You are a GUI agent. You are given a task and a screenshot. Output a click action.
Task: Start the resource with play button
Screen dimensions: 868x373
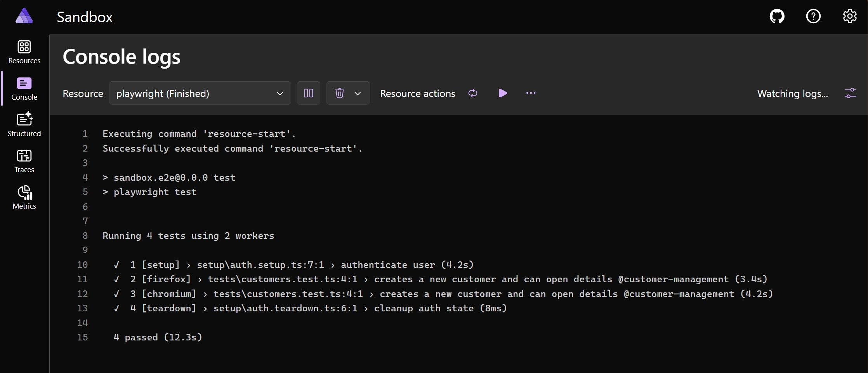pyautogui.click(x=502, y=93)
